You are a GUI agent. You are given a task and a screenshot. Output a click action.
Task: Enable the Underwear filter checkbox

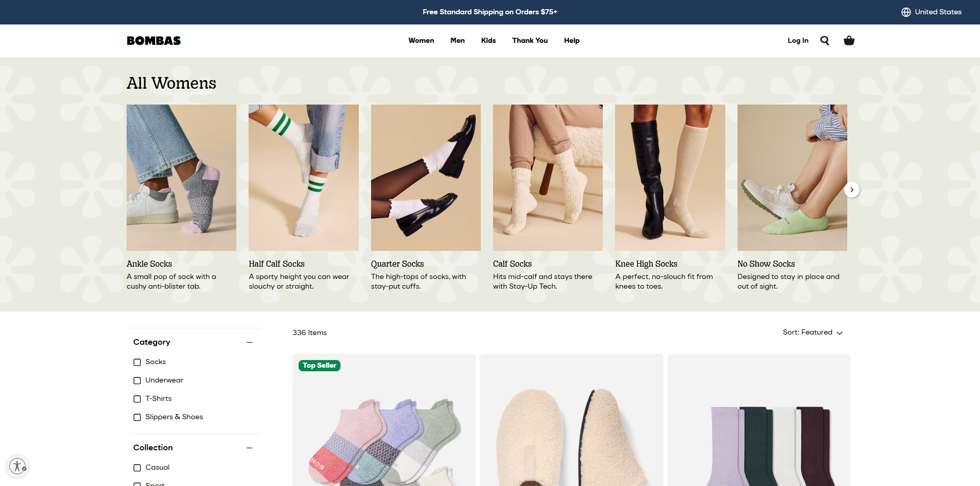click(x=137, y=380)
